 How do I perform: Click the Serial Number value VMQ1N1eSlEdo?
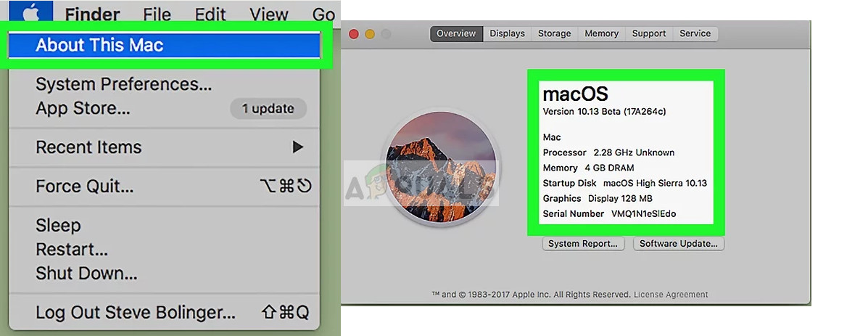pyautogui.click(x=643, y=213)
